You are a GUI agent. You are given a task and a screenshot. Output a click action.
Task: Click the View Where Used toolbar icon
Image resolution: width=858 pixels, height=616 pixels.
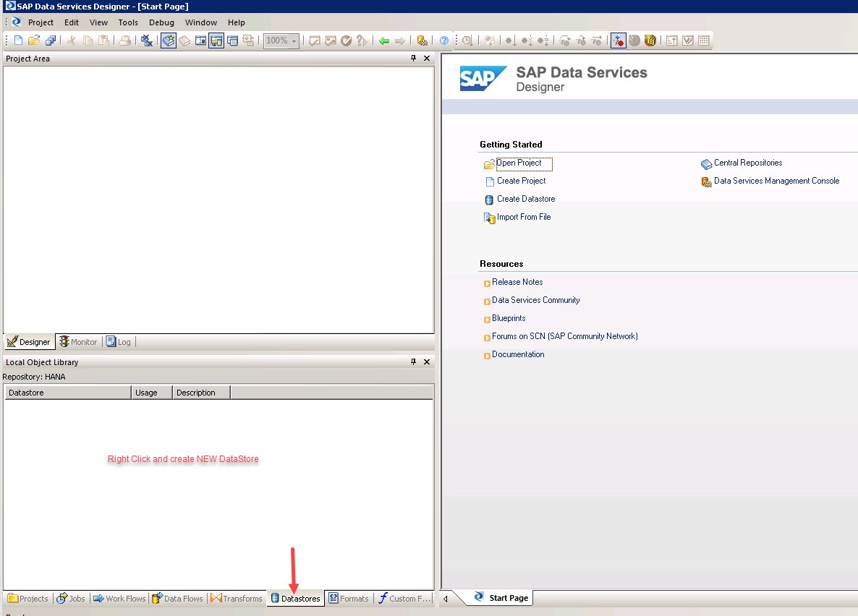[362, 40]
